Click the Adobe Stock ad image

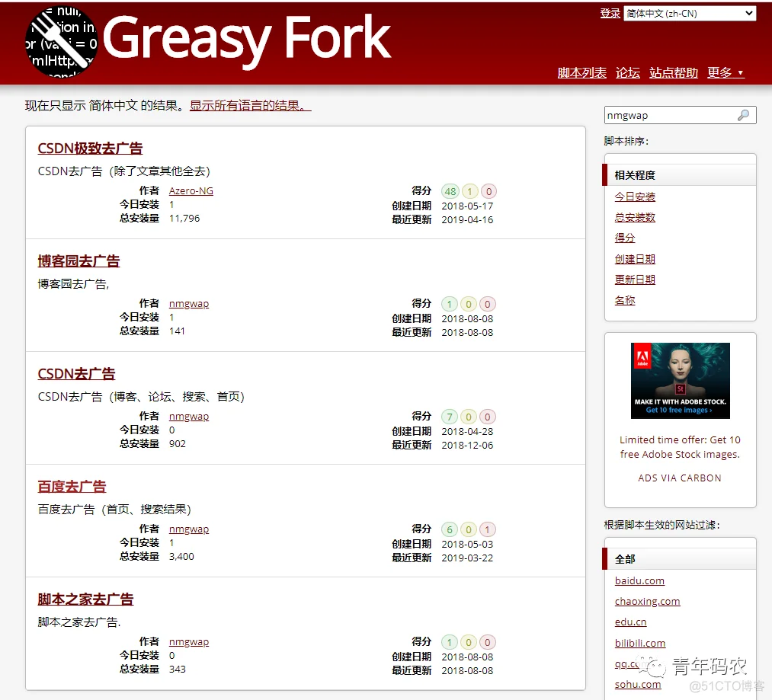pos(681,381)
